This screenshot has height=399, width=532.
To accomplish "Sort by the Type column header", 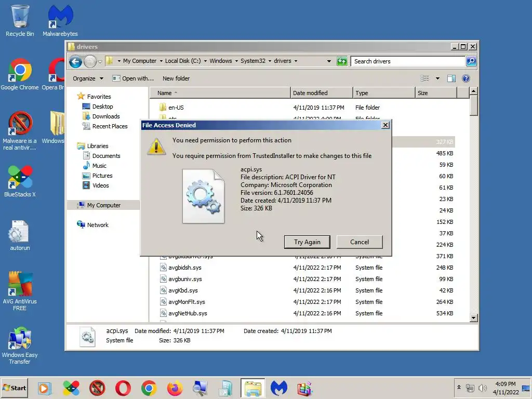I will pos(384,93).
